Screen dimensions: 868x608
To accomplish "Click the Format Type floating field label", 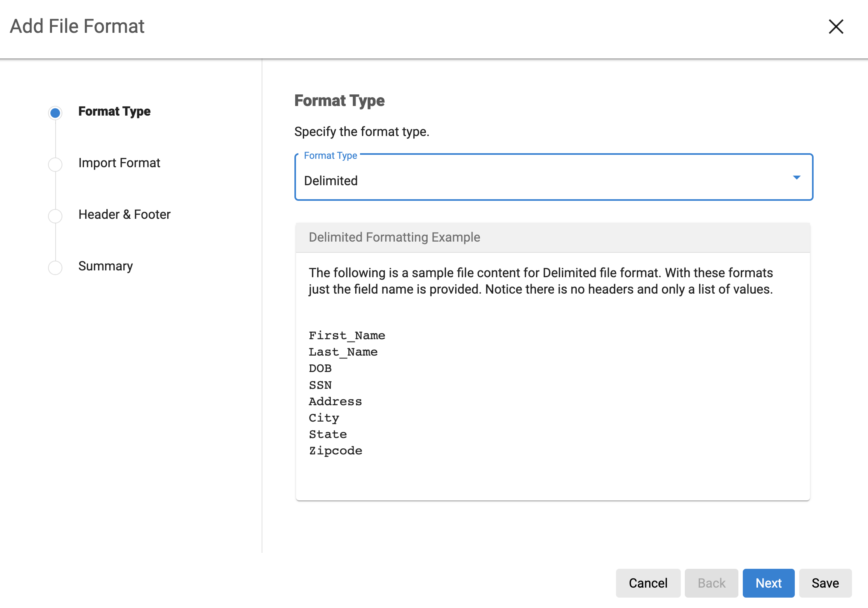I will 330,156.
